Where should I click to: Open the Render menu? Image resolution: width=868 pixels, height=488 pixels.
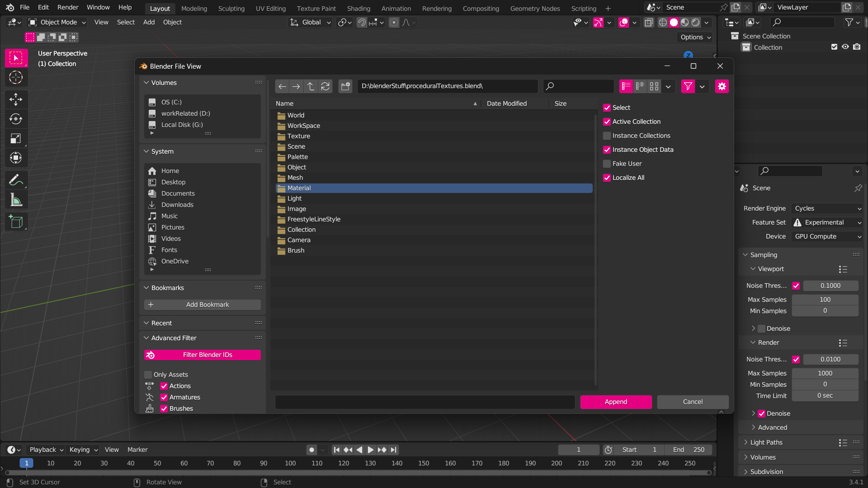[x=67, y=7]
